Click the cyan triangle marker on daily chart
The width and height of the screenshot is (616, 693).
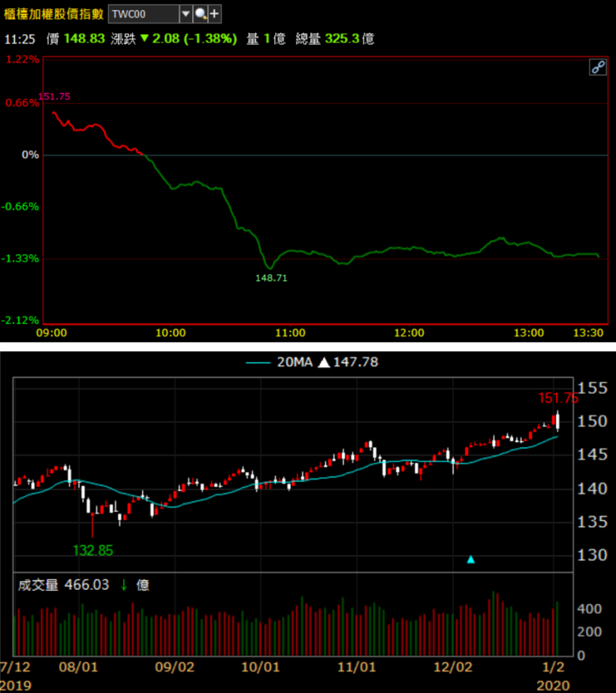coord(471,559)
